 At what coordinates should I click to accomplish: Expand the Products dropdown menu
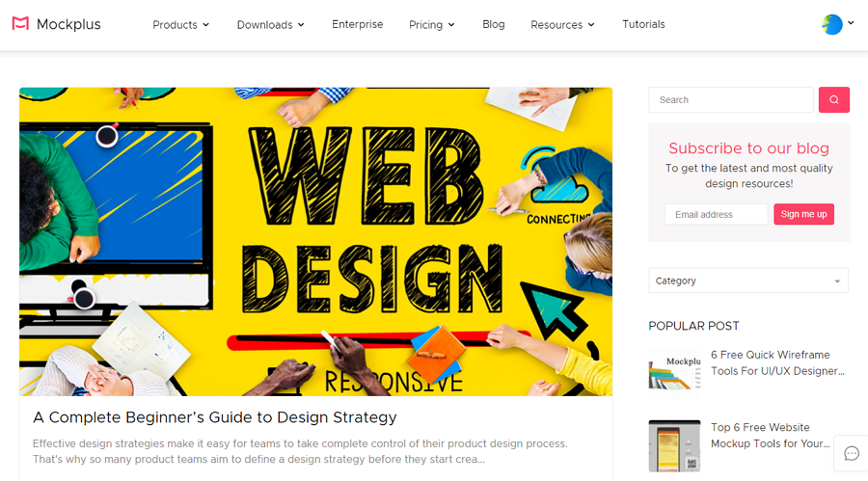coord(181,25)
